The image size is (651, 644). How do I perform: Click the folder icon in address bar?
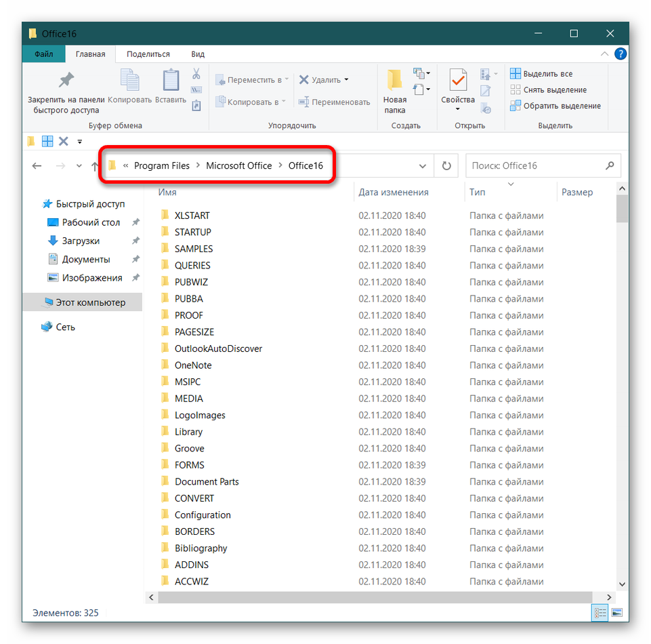(x=112, y=165)
